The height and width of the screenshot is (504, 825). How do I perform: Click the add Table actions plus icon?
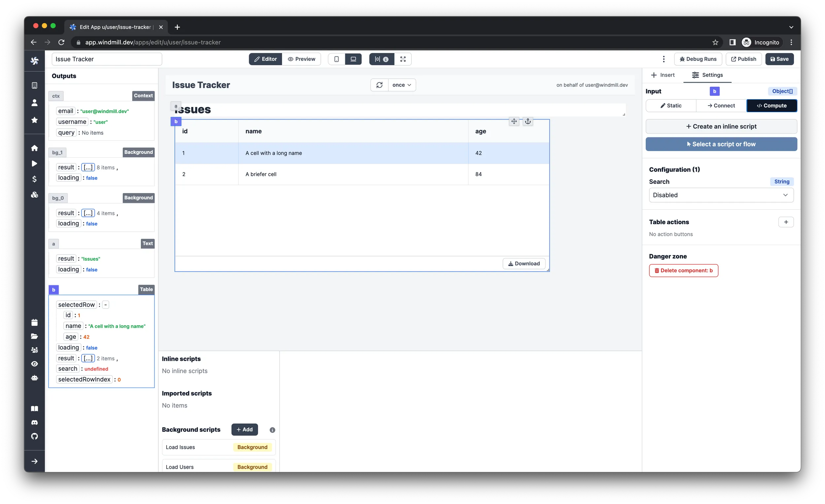[x=785, y=222]
